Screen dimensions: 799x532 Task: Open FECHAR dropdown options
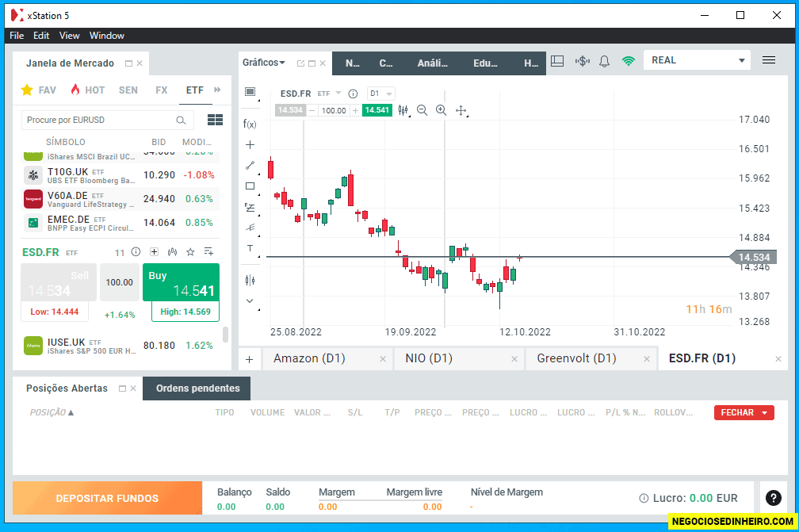764,413
